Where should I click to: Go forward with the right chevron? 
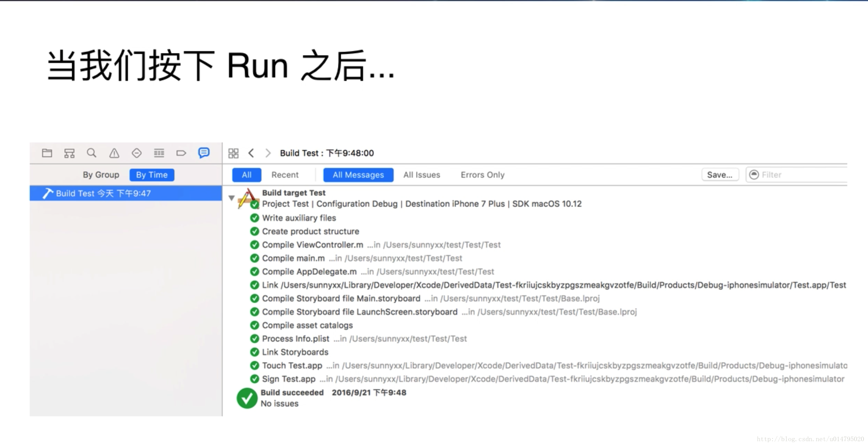268,153
